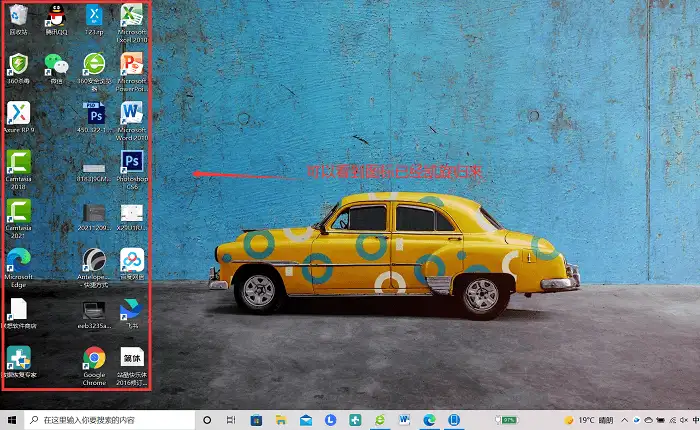Select the Axure RP 9 shortcut
Screen dimensions: 700x430
click(x=18, y=117)
